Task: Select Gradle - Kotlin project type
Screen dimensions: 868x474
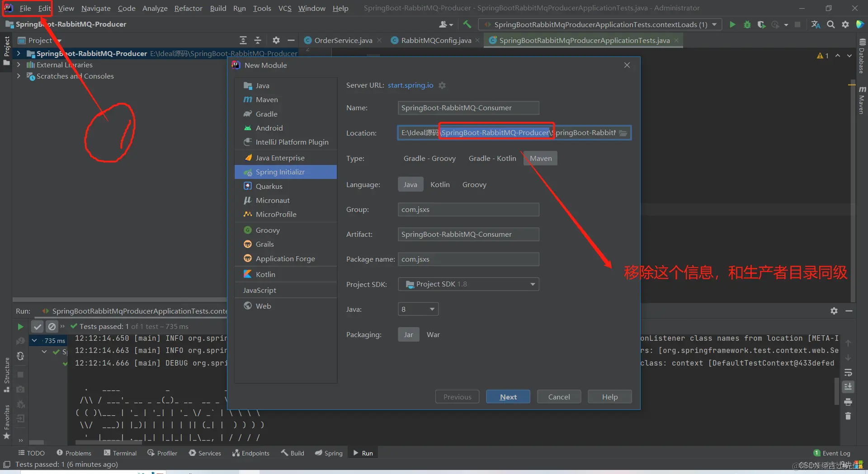Action: pos(492,159)
